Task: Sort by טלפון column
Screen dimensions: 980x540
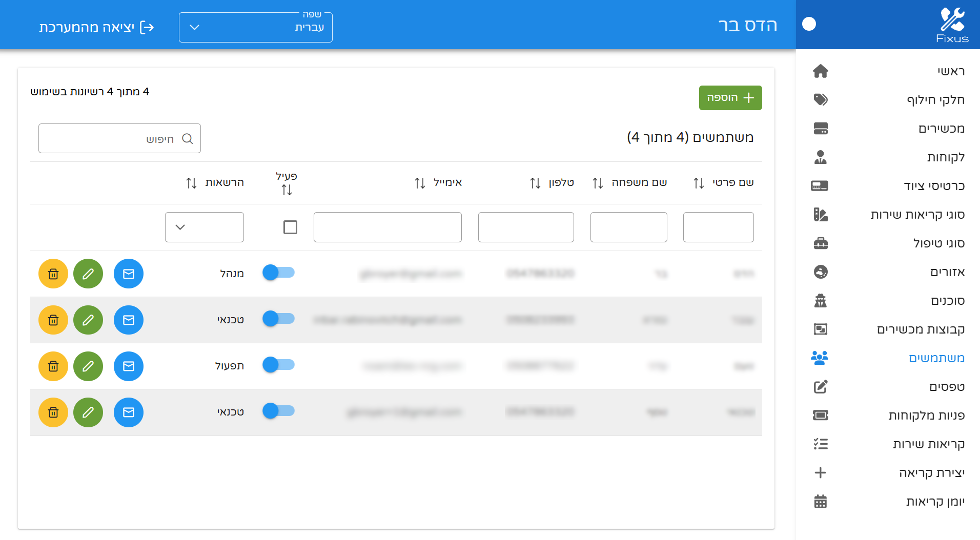Action: (535, 183)
